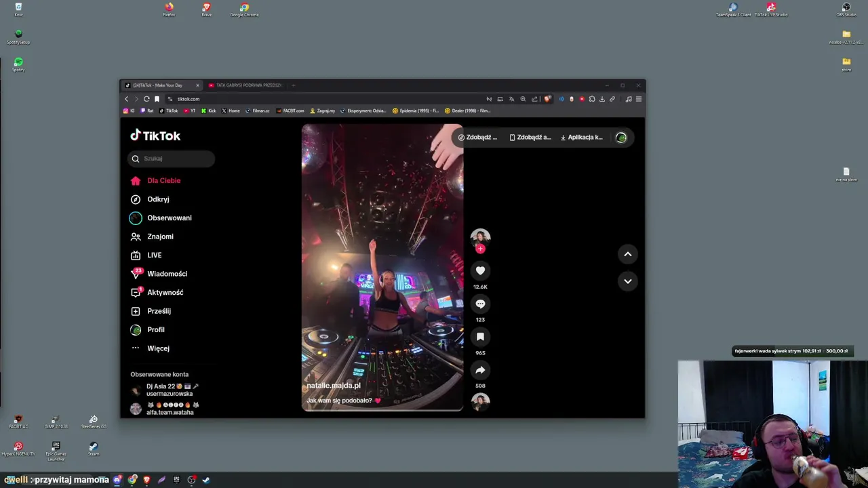
Task: Select the TikTok LIVE Studio desktop icon
Action: [x=771, y=9]
